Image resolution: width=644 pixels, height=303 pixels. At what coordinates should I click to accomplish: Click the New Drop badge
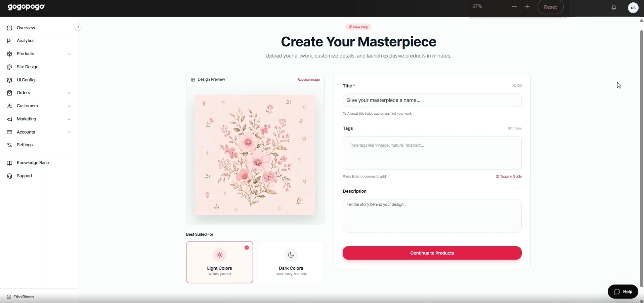pyautogui.click(x=358, y=27)
